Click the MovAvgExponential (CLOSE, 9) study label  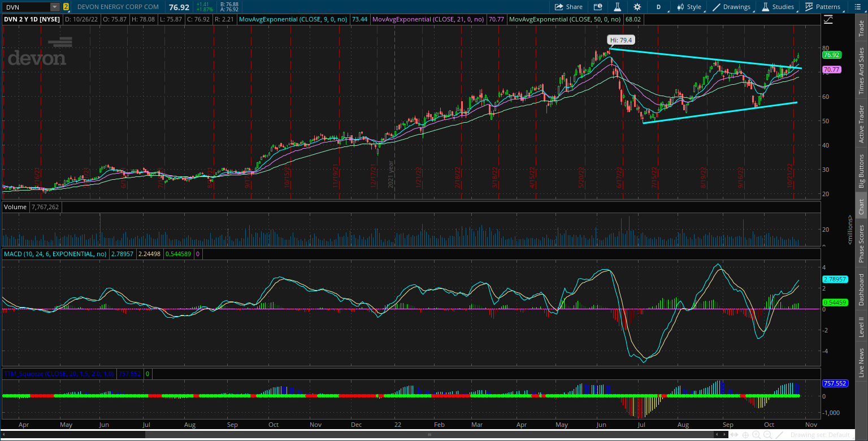point(294,19)
